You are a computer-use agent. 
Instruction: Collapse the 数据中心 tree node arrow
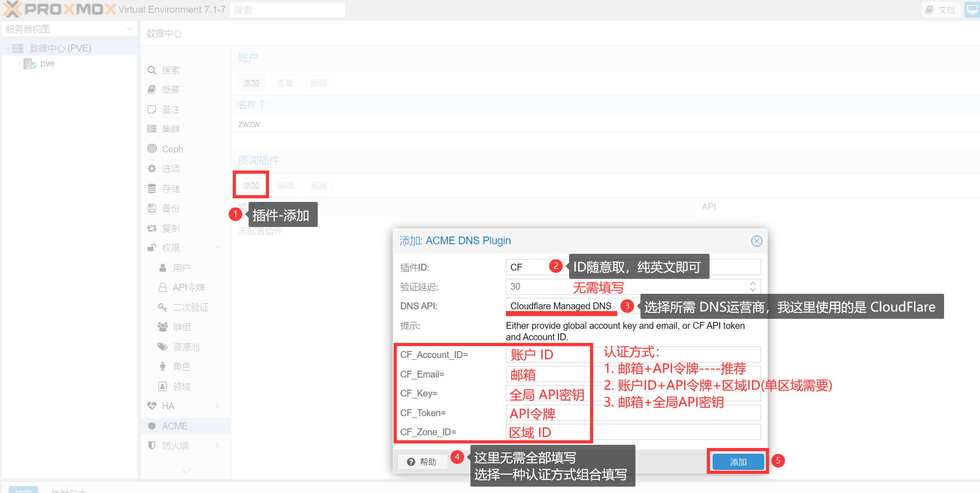[8, 49]
